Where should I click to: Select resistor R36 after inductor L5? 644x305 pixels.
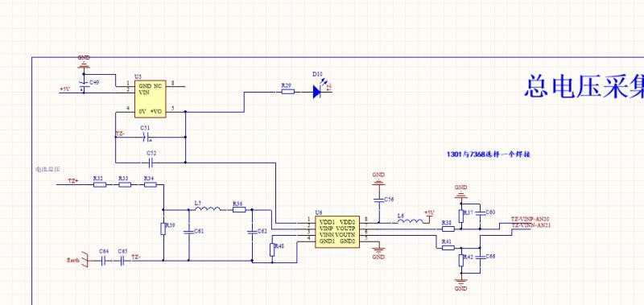coord(239,209)
